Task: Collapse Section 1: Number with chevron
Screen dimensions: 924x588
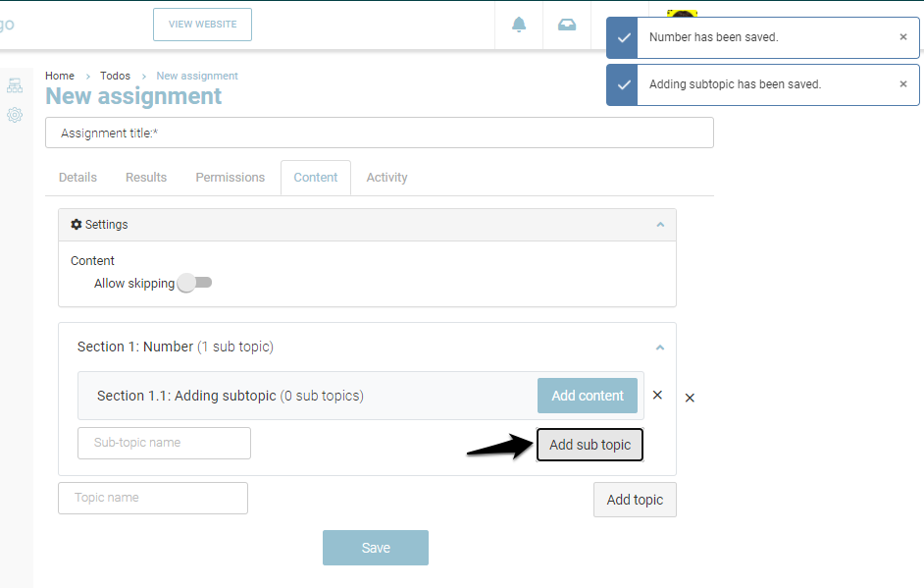Action: [660, 347]
